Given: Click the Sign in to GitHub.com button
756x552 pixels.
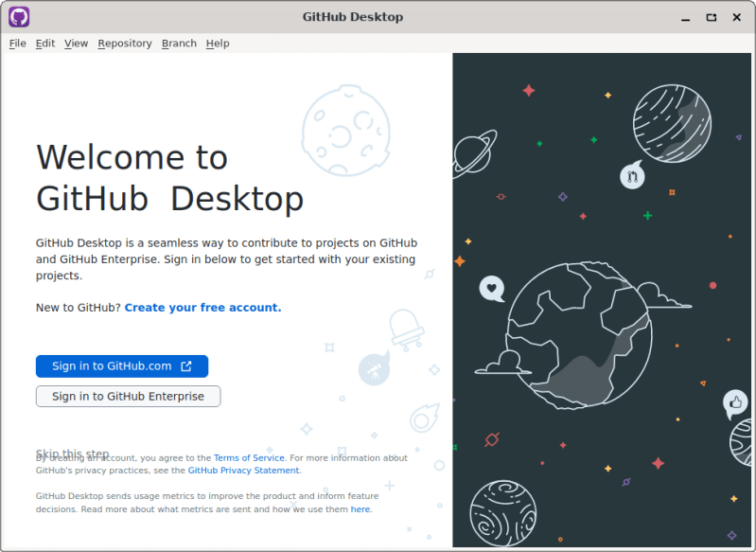Looking at the screenshot, I should pos(122,366).
